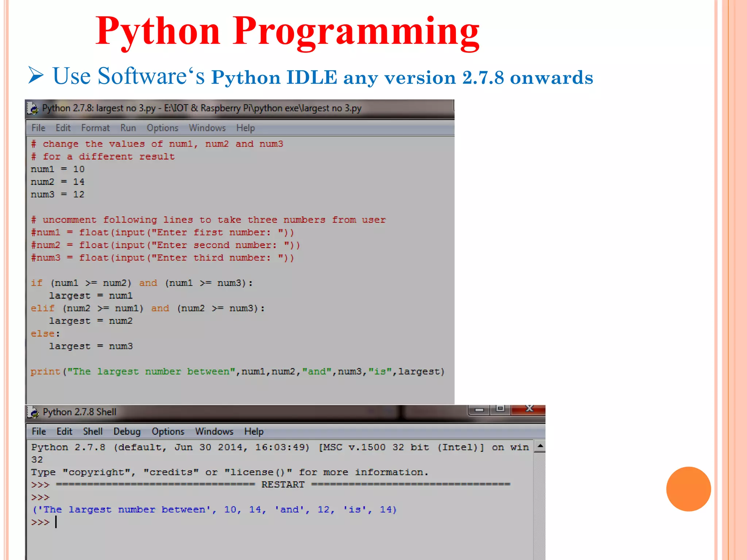Click the 'Enter second number' line

pos(165,245)
